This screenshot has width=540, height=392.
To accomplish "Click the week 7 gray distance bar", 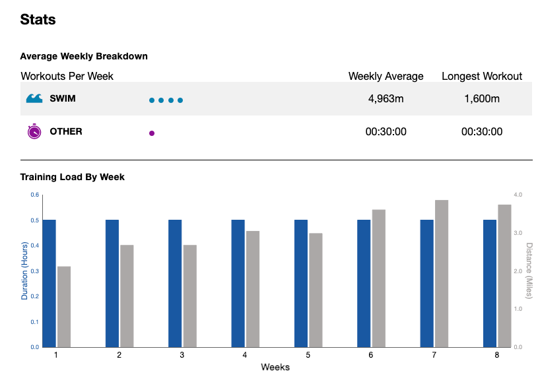I will 442,273.
